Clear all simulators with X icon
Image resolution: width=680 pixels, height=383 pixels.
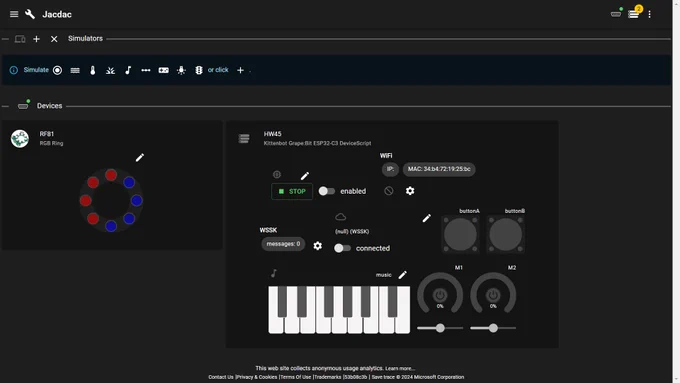coord(54,39)
